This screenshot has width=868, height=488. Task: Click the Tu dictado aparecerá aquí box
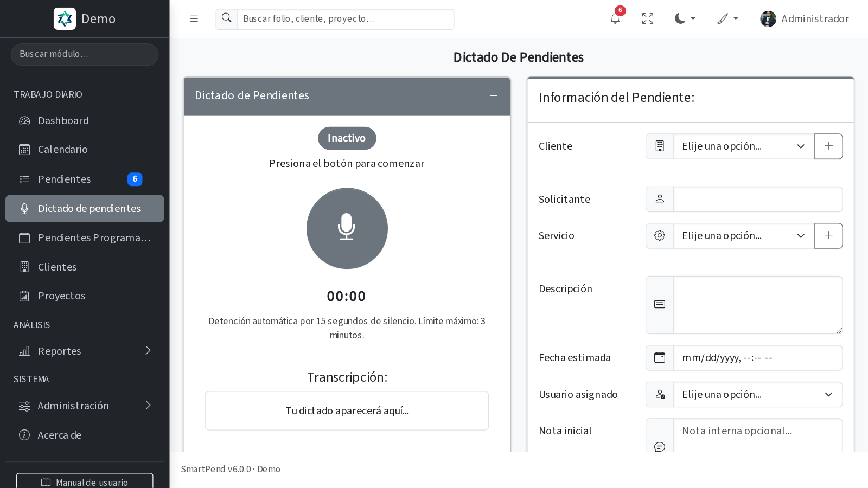tap(347, 410)
